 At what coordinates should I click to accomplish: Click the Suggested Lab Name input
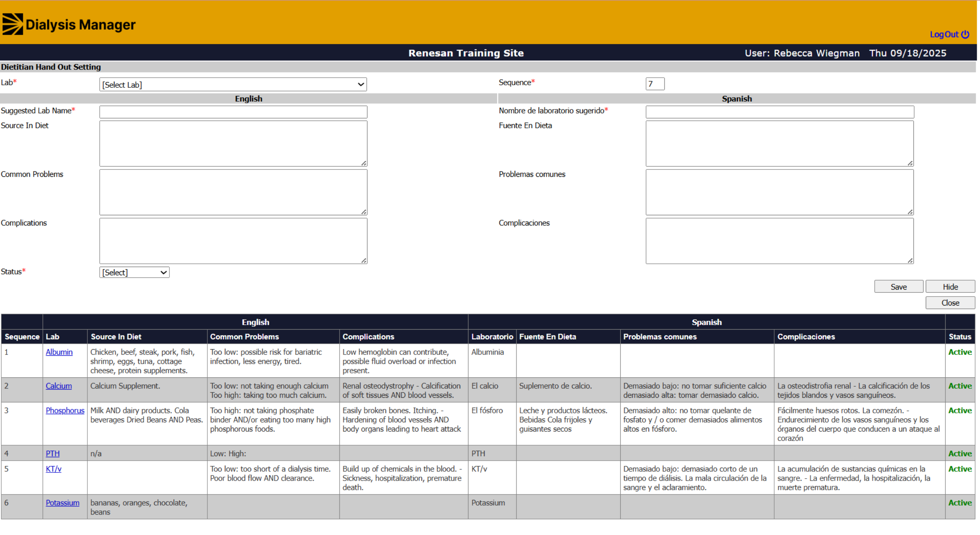point(233,112)
